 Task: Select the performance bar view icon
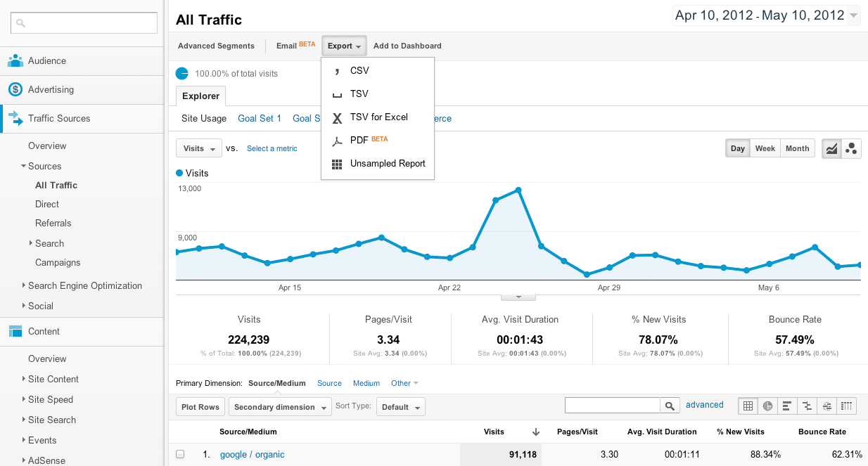[787, 406]
